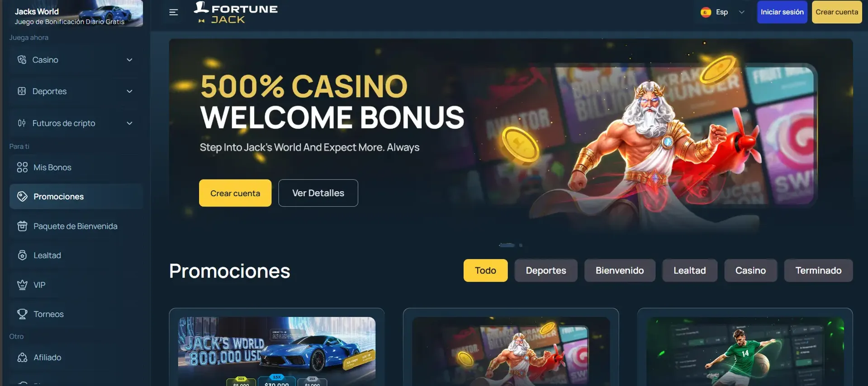
Task: Open the VIP crown icon
Action: pyautogui.click(x=22, y=285)
